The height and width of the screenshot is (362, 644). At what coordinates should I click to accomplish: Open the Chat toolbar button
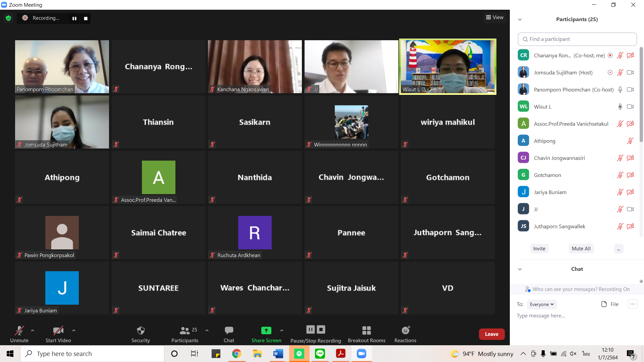pos(229,334)
